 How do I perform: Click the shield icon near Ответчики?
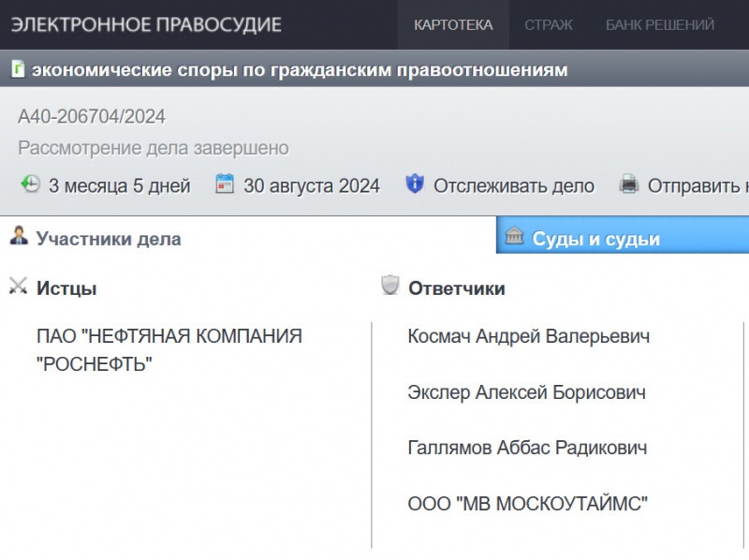pos(390,287)
